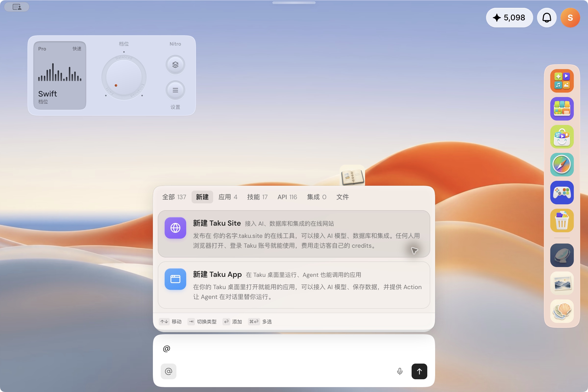Click the screen layout icon at top left
This screenshot has width=588, height=392.
point(17,7)
